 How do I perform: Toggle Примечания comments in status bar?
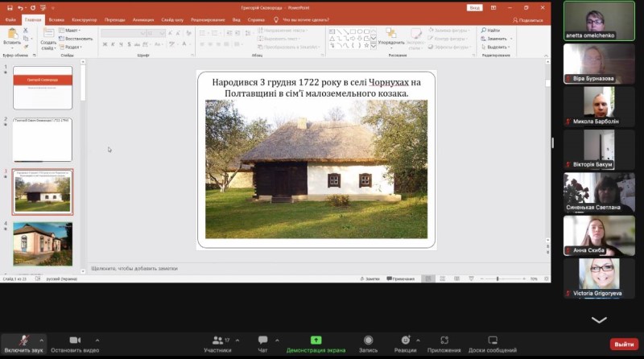click(400, 279)
